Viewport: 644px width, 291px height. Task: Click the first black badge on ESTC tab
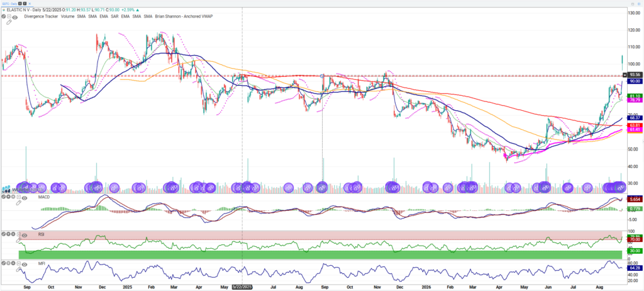tap(19, 4)
